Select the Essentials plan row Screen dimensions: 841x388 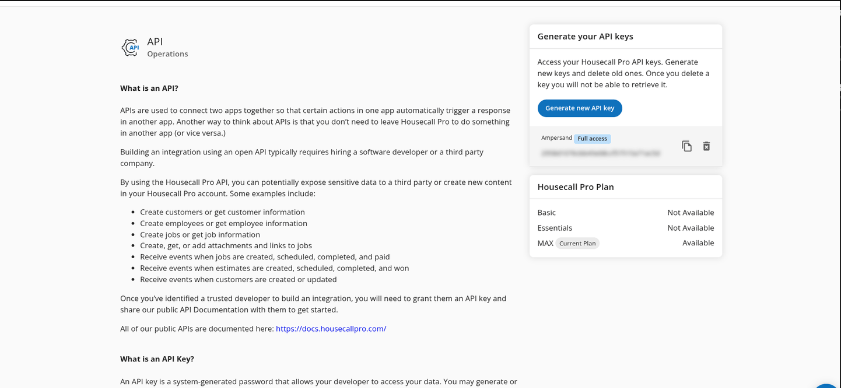(x=625, y=228)
